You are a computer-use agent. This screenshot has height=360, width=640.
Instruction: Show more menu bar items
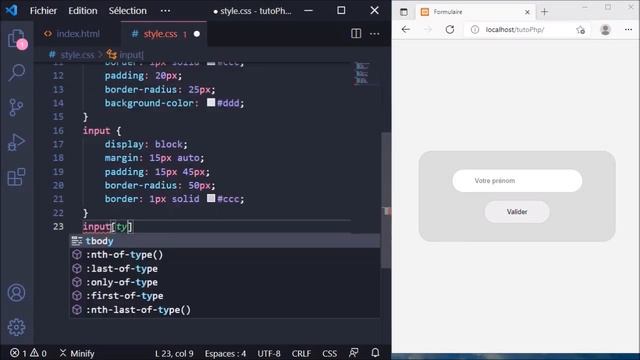coord(165,11)
